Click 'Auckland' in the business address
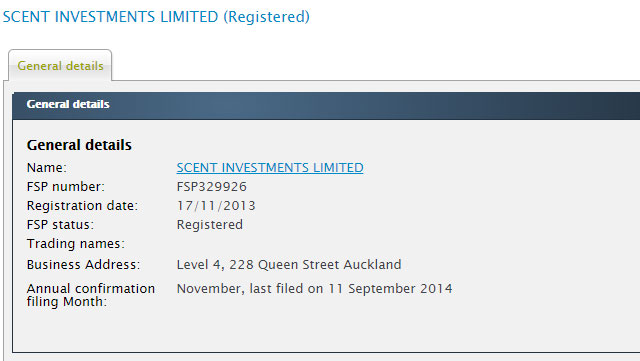The width and height of the screenshot is (640, 361). click(x=372, y=265)
